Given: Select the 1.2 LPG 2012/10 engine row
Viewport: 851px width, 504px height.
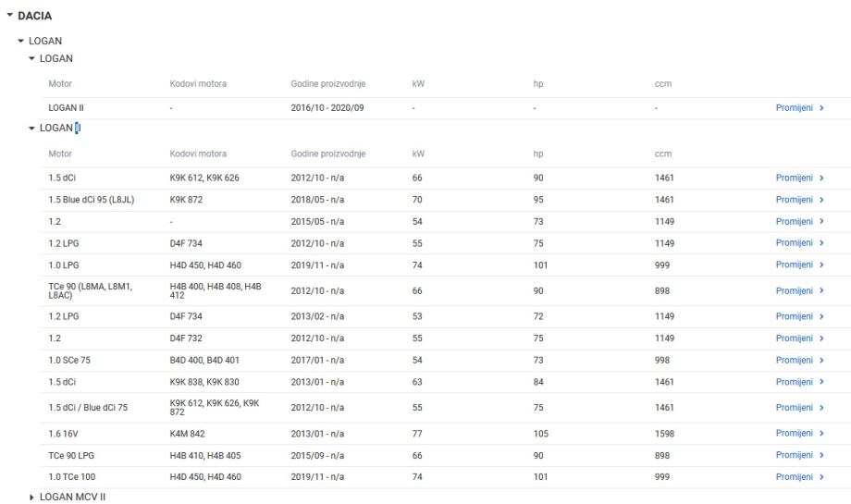Looking at the screenshot, I should [277, 243].
